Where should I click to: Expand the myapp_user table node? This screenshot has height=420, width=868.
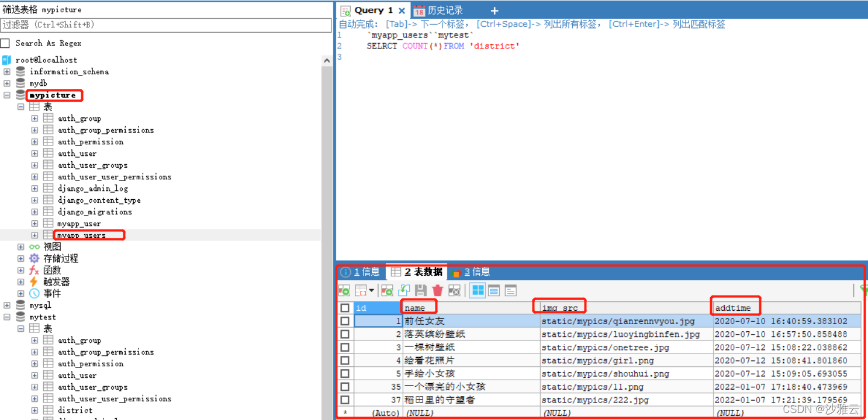click(34, 223)
